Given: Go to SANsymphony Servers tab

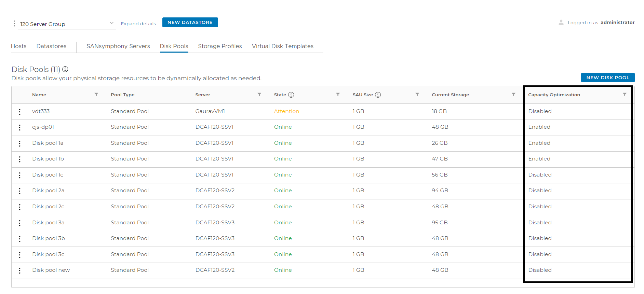Looking at the screenshot, I should tap(118, 46).
